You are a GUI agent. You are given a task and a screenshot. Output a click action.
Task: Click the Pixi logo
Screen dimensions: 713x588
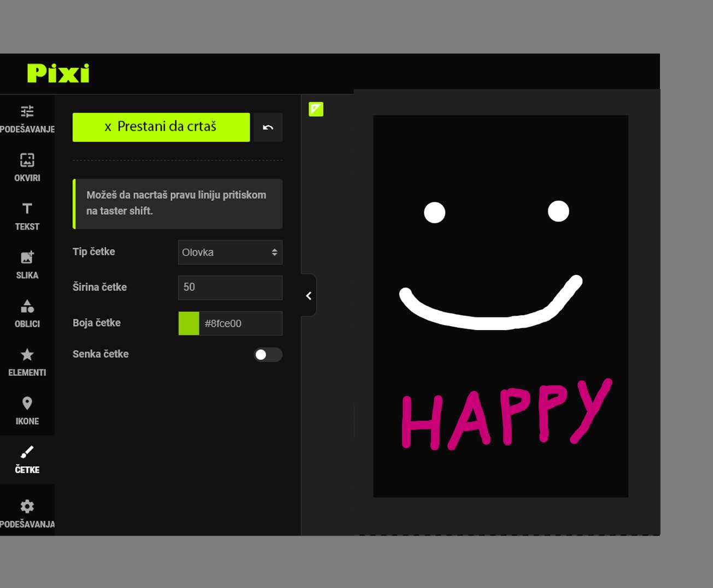pos(58,73)
